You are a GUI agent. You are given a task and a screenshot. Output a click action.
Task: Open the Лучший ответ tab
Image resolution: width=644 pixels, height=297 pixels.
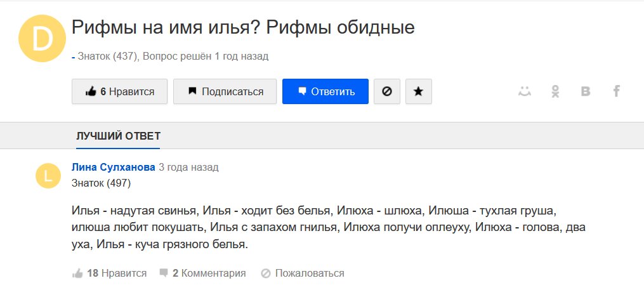(118, 136)
